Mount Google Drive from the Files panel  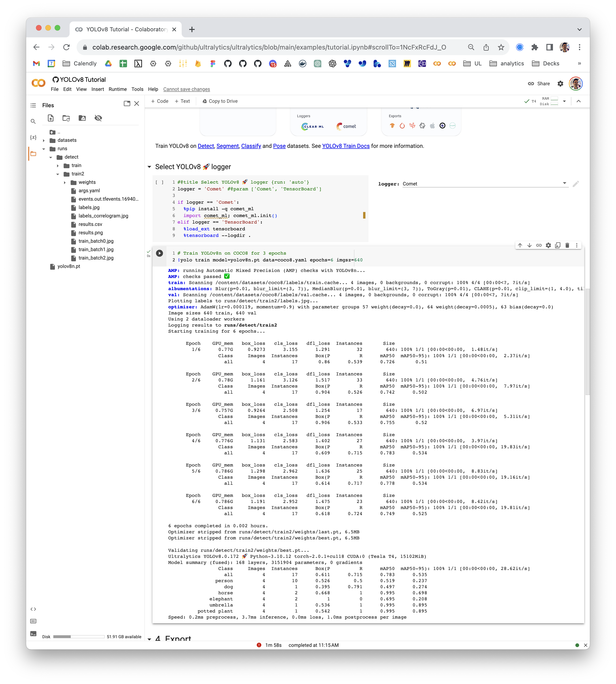pyautogui.click(x=82, y=118)
